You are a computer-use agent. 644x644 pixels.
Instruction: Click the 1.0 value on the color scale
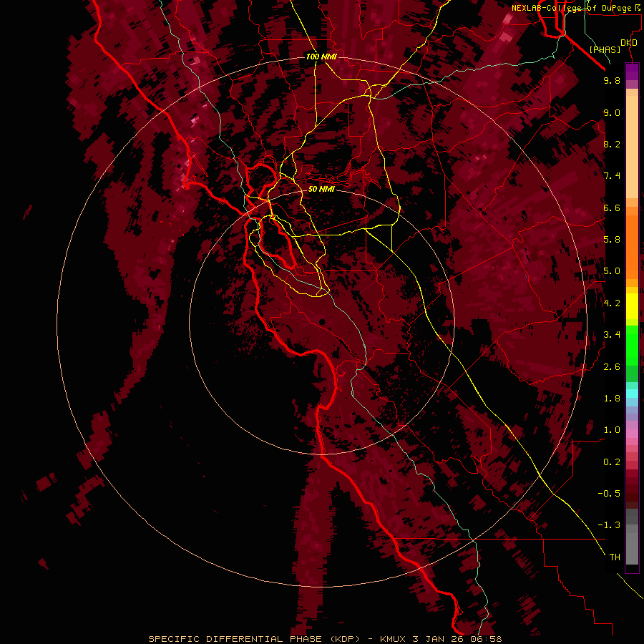[x=612, y=430]
